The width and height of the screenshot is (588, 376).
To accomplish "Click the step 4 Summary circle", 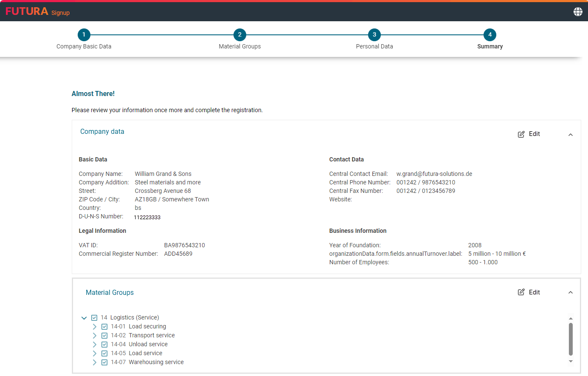I will [490, 35].
